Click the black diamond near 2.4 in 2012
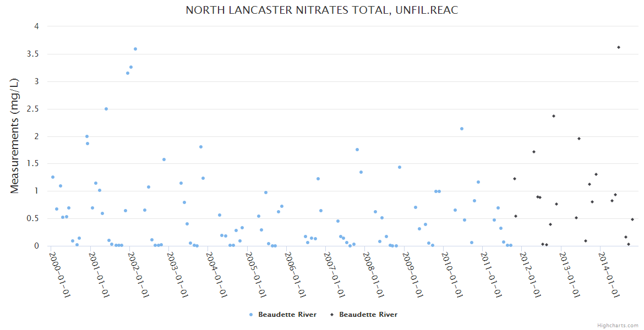 pyautogui.click(x=554, y=116)
